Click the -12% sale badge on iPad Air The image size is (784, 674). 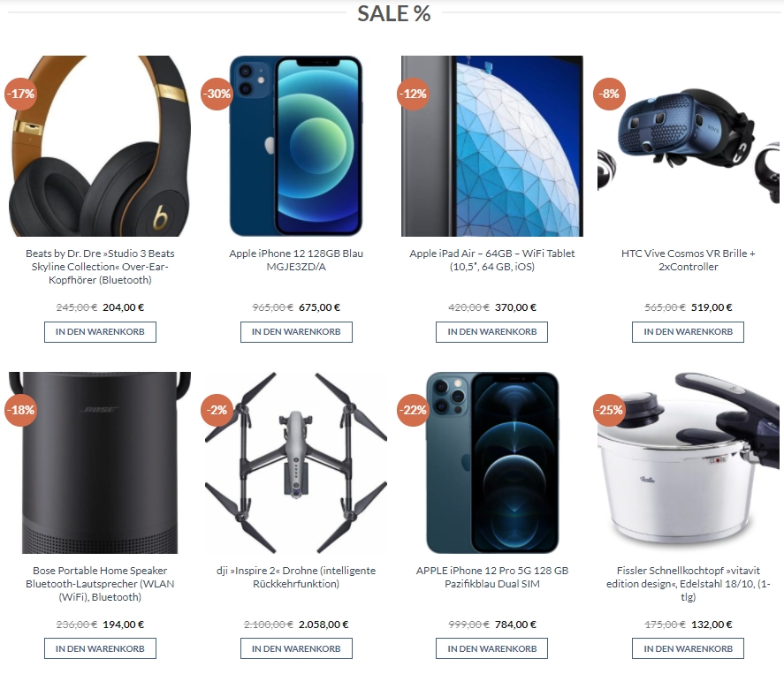coord(413,94)
